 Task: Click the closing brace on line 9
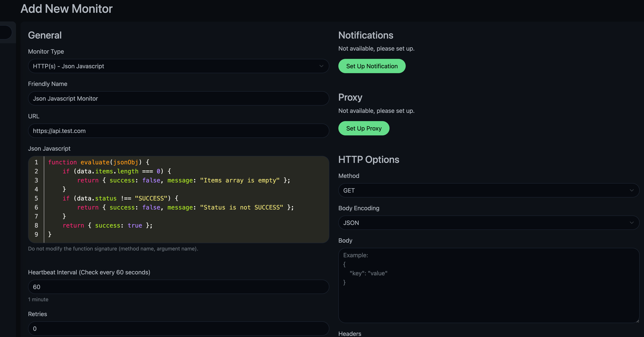50,234
